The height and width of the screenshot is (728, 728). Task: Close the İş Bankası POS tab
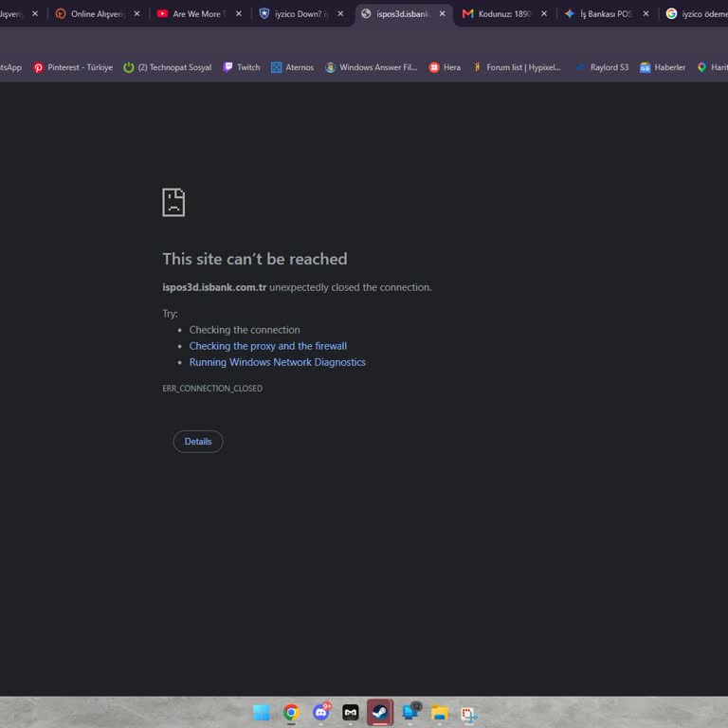point(646,14)
